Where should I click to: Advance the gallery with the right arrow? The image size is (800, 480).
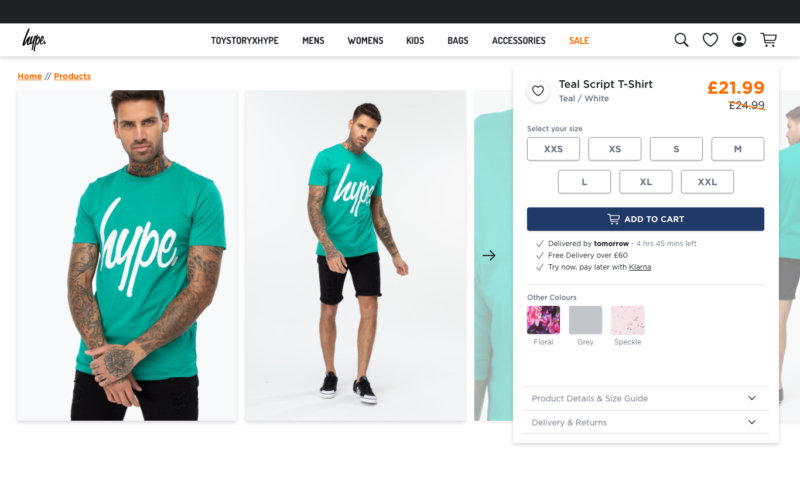click(x=489, y=255)
